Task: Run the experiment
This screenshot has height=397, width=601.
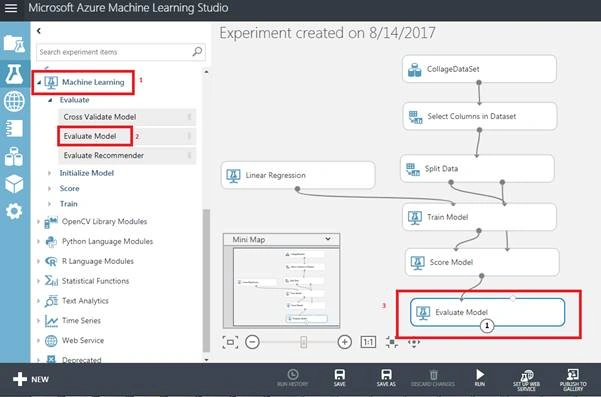Action: coord(479,378)
